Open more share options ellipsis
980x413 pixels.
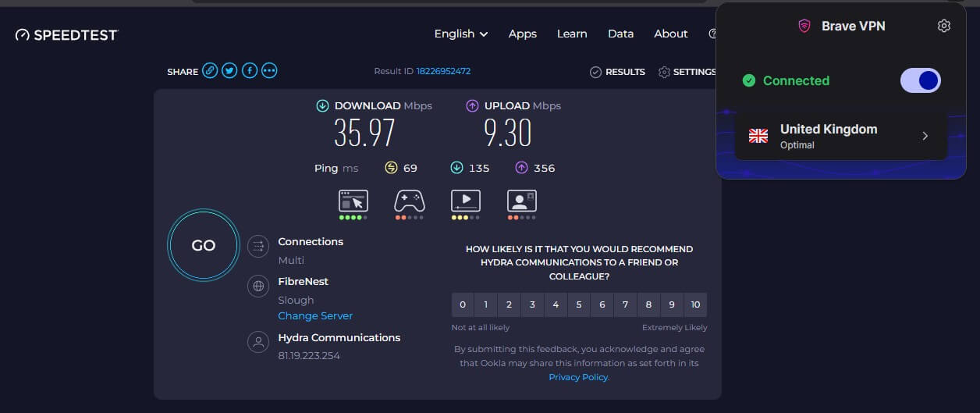[x=269, y=71]
